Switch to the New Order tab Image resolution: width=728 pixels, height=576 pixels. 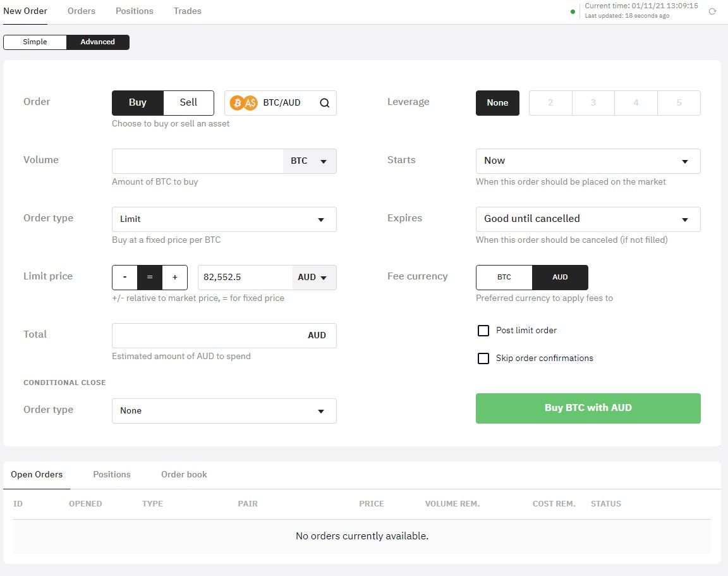25,11
